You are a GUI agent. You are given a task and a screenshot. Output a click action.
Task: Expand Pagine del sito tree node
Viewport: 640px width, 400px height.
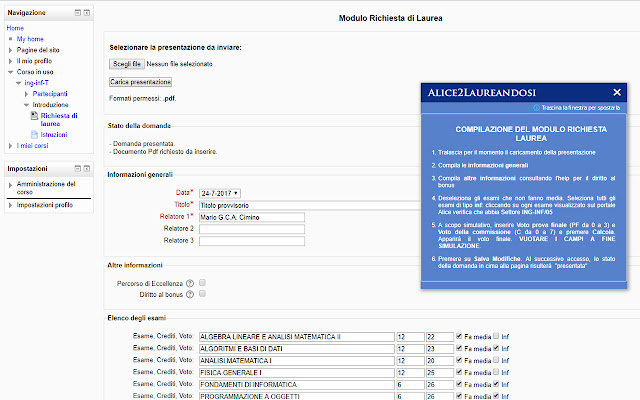click(x=11, y=50)
